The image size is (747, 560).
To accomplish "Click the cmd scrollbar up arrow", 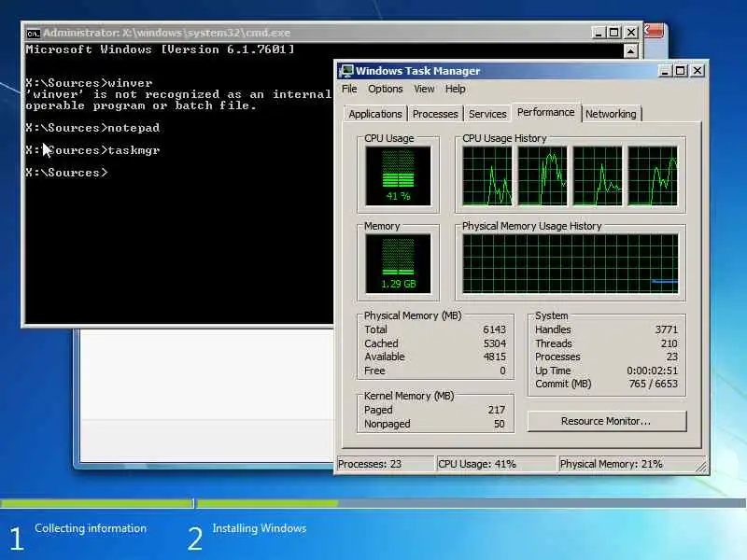I will [631, 51].
